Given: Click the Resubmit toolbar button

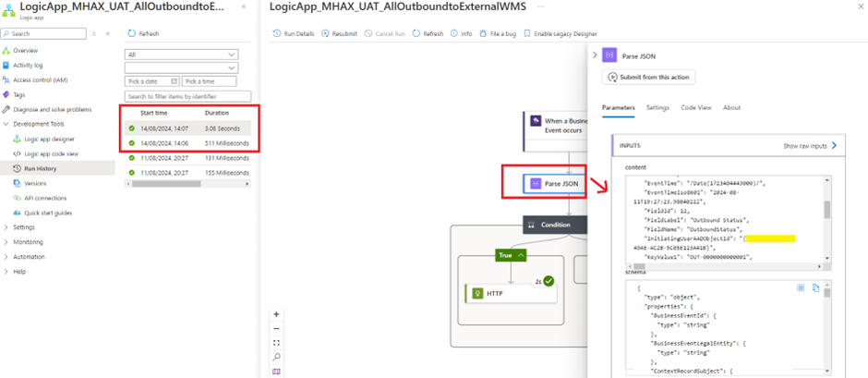Looking at the screenshot, I should pyautogui.click(x=339, y=34).
